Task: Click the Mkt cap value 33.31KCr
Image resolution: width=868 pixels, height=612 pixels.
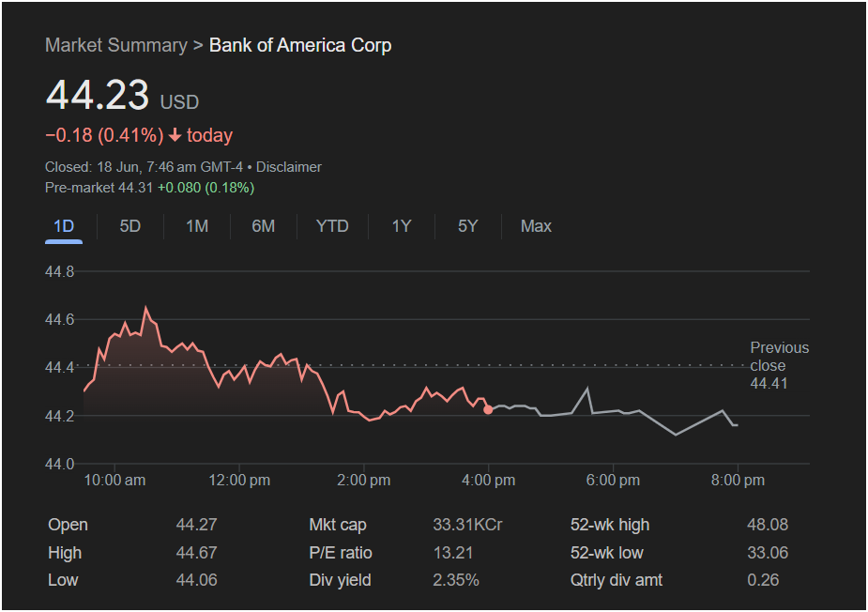Action: coord(467,525)
